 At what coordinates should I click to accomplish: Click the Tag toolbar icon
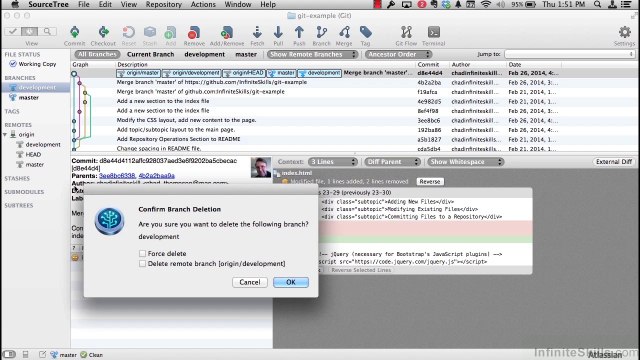[365, 33]
